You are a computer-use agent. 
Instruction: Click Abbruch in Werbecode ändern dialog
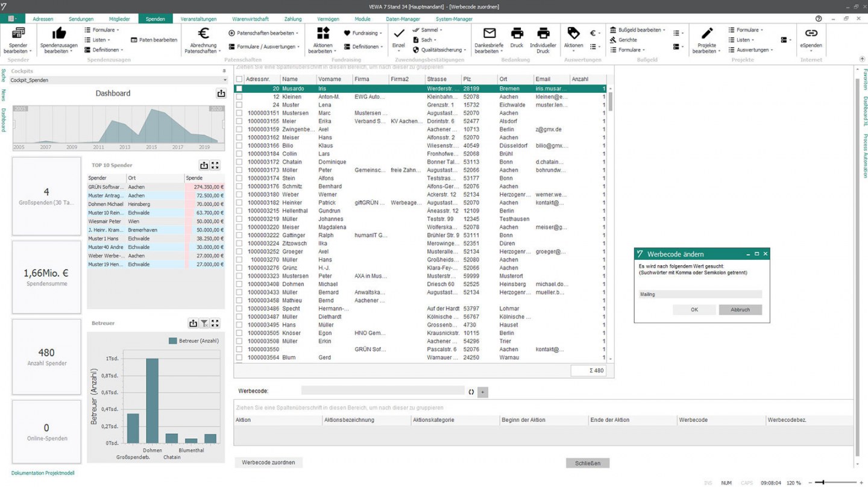(740, 309)
